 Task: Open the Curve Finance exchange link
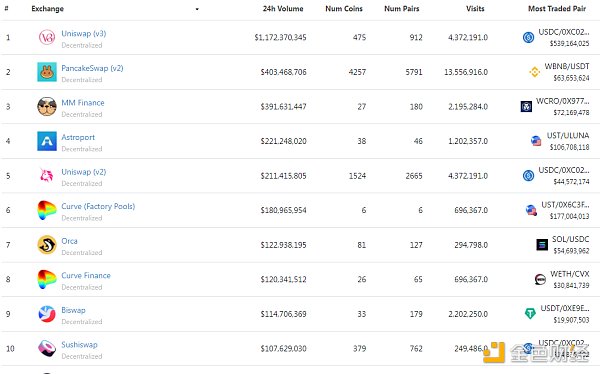pos(86,275)
